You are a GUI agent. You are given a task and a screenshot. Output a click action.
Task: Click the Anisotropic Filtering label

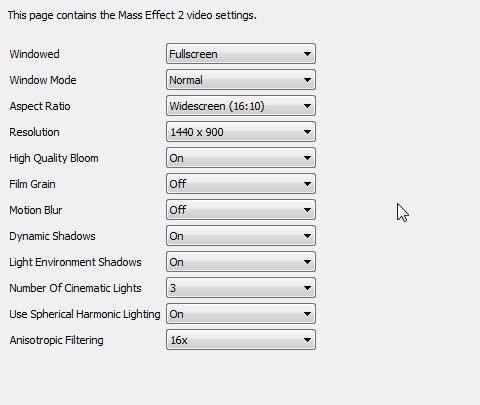coord(56,340)
